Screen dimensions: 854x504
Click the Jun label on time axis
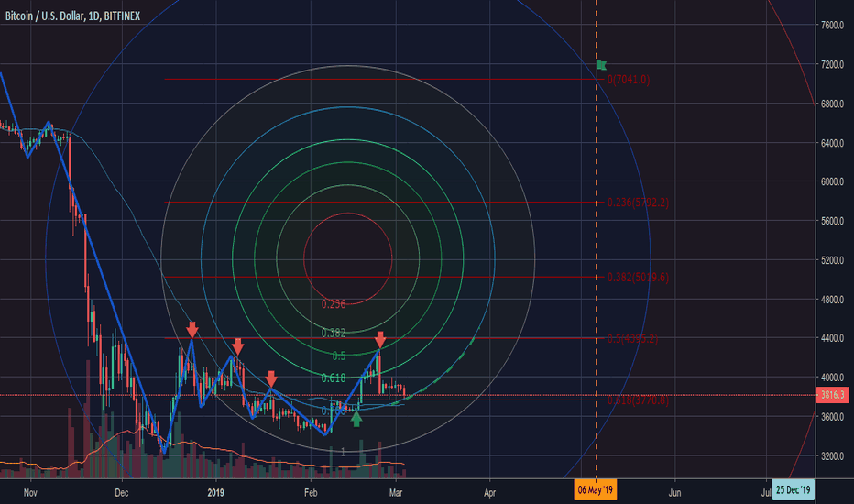pyautogui.click(x=674, y=493)
